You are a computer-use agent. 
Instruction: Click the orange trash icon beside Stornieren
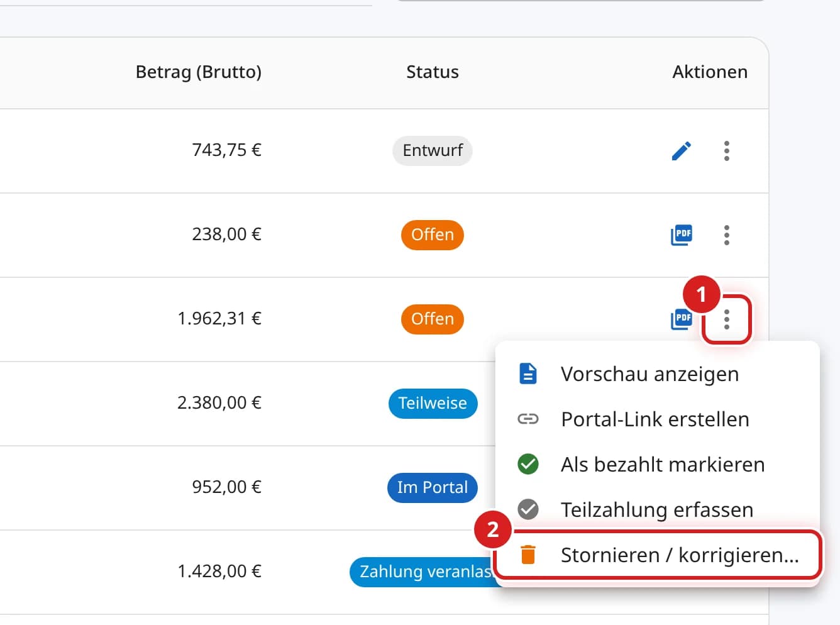[528, 555]
